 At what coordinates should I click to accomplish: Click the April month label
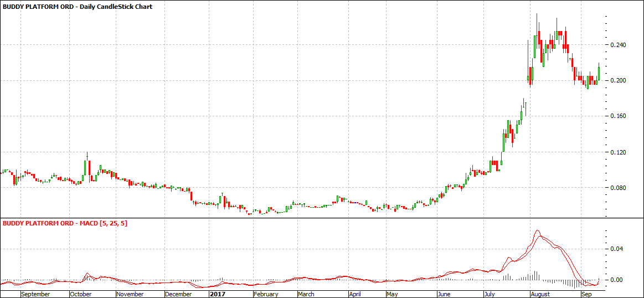click(x=356, y=294)
